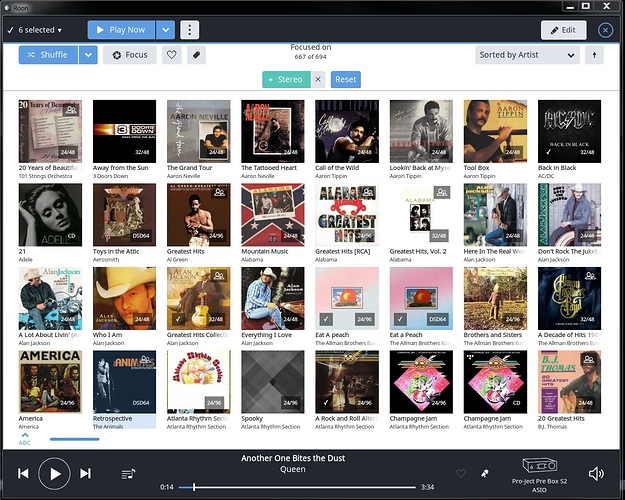Viewport: 625px width, 500px height.
Task: Select the America album cover
Action: tap(50, 382)
